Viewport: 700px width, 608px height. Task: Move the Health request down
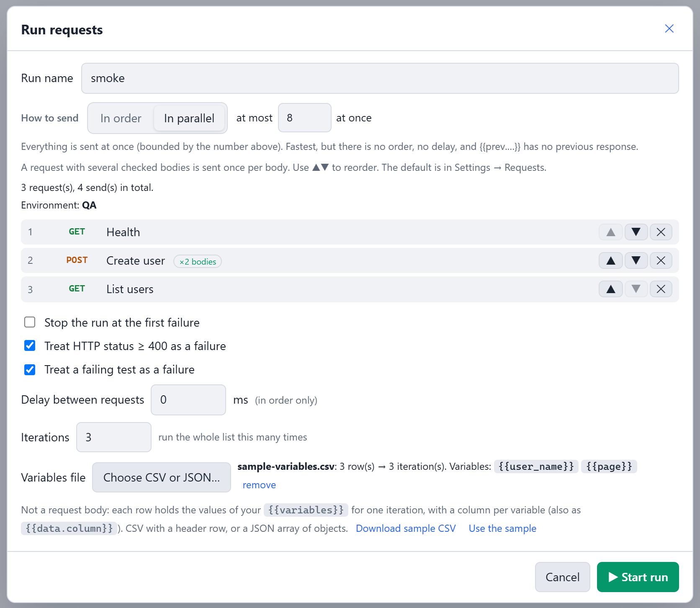[636, 232]
